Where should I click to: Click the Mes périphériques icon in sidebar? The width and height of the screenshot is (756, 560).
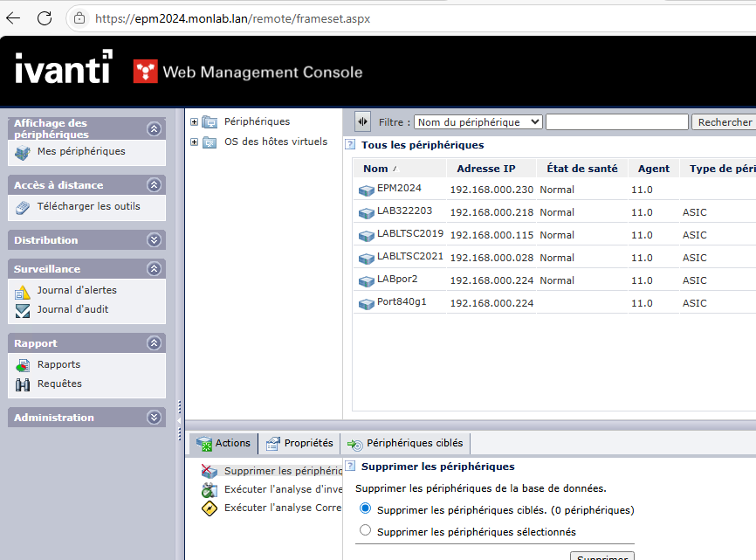coord(23,153)
